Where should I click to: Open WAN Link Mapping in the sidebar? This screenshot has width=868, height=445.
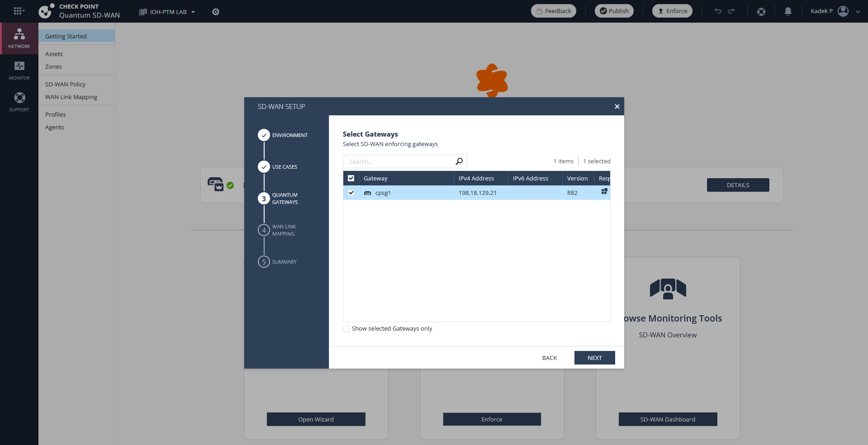[x=71, y=97]
